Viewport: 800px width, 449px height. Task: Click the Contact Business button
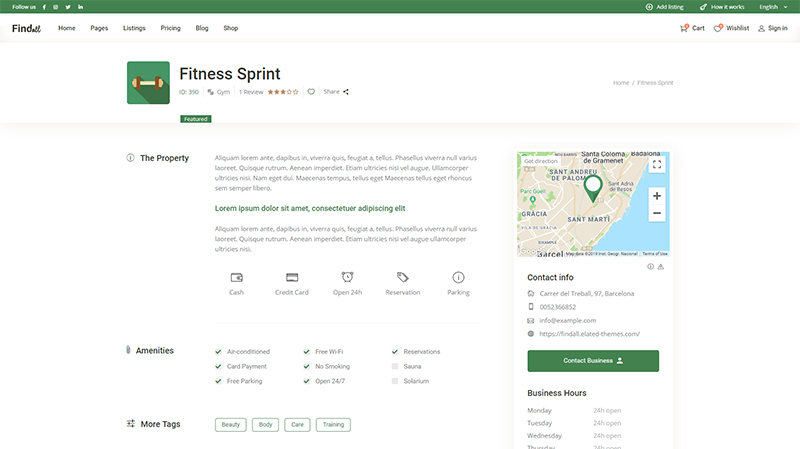(x=593, y=360)
